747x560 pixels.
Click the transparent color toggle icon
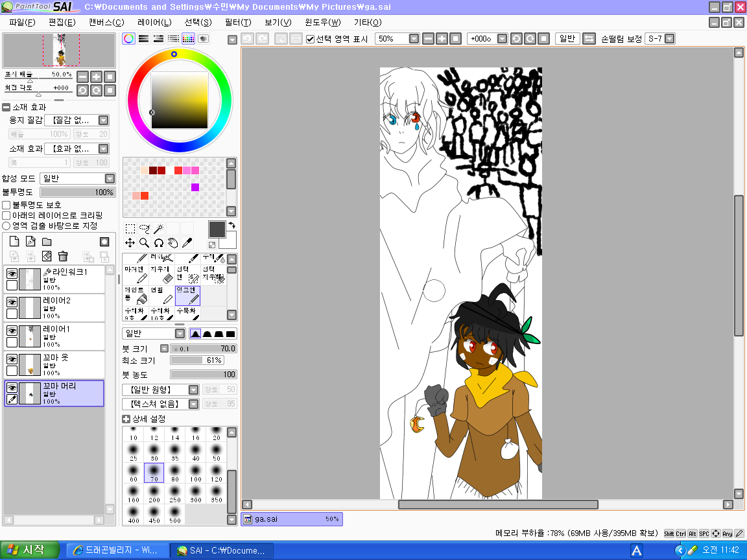212,245
